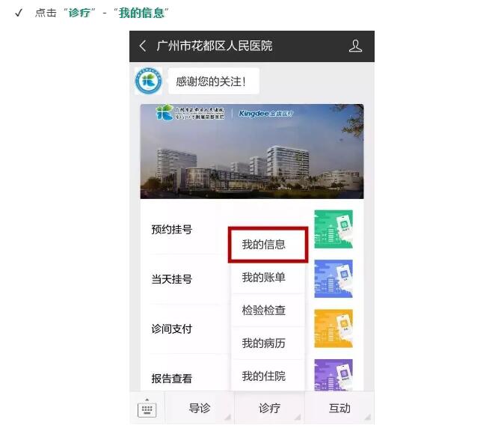Viewport: 504px width, 428px height.
Task: Expand the 导诊 bottom menu
Action: click(x=199, y=409)
